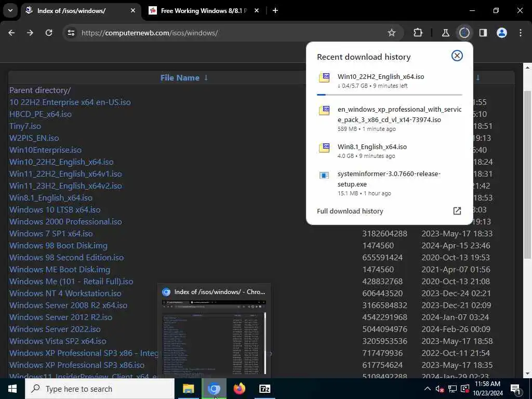532x399 pixels.
Task: Click Win11_22H2_English_x64v1.iso link
Action: [65, 174]
